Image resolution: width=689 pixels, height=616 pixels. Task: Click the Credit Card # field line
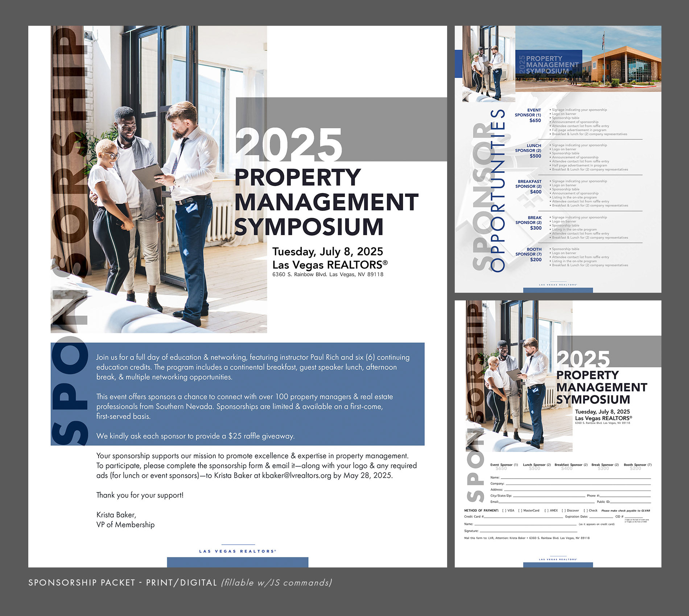(x=523, y=517)
